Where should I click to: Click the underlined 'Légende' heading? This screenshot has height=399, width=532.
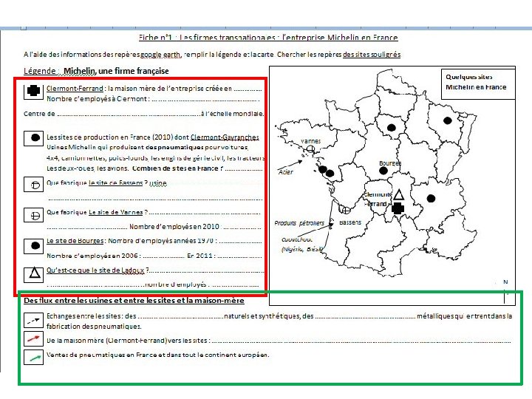click(x=39, y=71)
